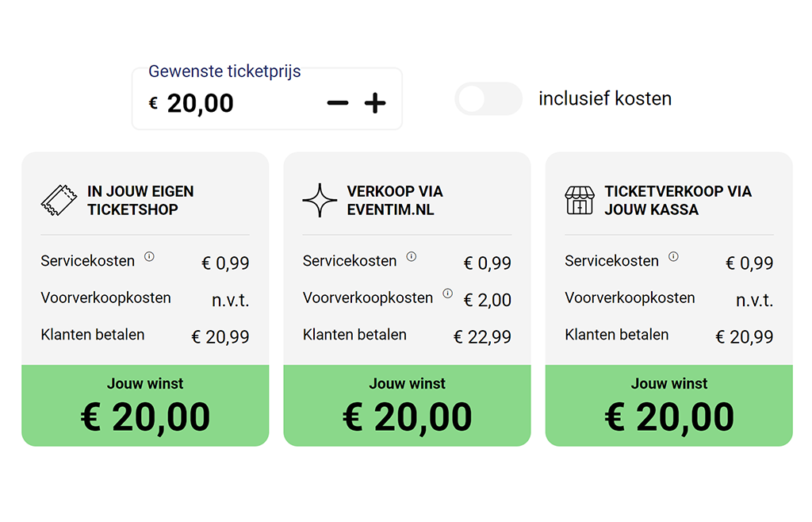Click the green Jouw winst panel for kassa
This screenshot has width=812, height=522.
[668, 405]
